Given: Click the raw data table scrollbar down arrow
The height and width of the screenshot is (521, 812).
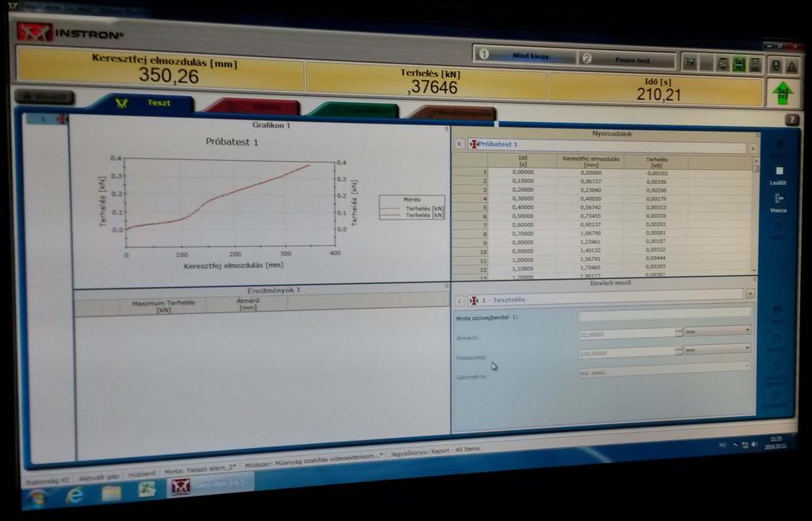Looking at the screenshot, I should (754, 270).
